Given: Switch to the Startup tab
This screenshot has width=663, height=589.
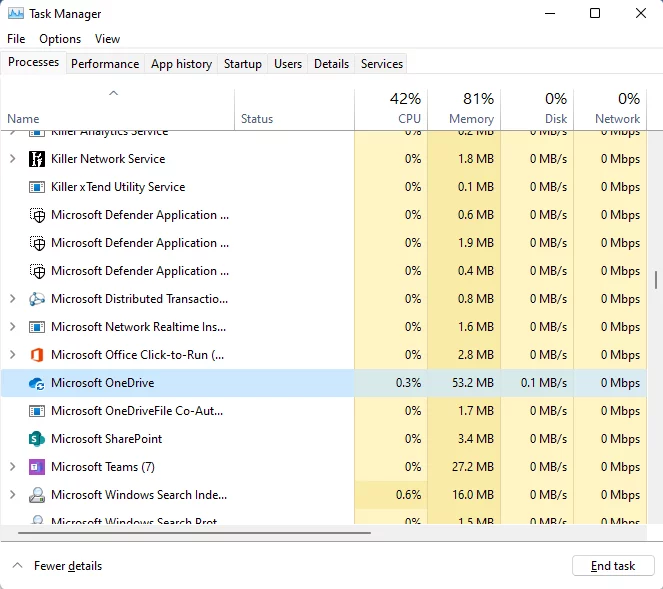Looking at the screenshot, I should tap(243, 64).
